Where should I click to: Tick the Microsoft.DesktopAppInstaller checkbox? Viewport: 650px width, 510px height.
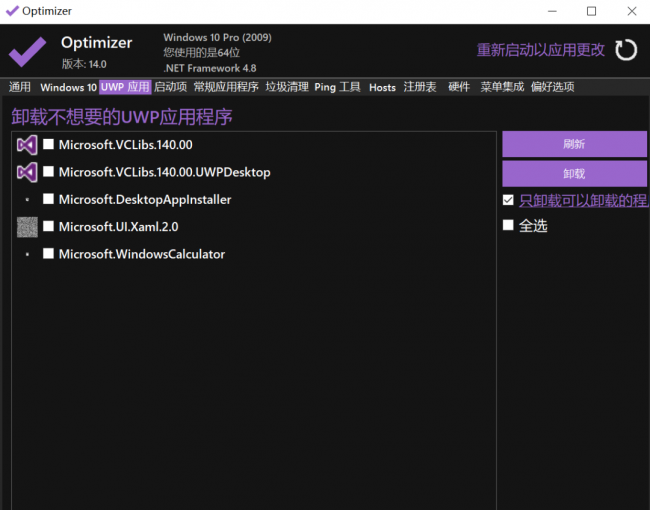point(49,199)
